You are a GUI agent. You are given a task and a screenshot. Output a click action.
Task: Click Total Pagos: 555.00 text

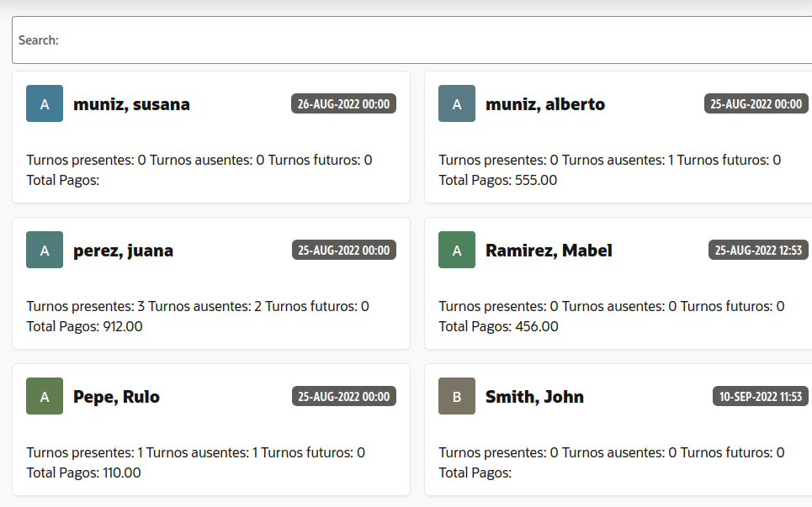click(497, 180)
